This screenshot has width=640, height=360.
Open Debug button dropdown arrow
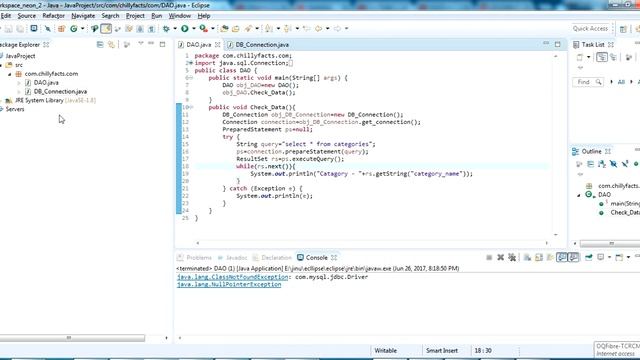175,29
